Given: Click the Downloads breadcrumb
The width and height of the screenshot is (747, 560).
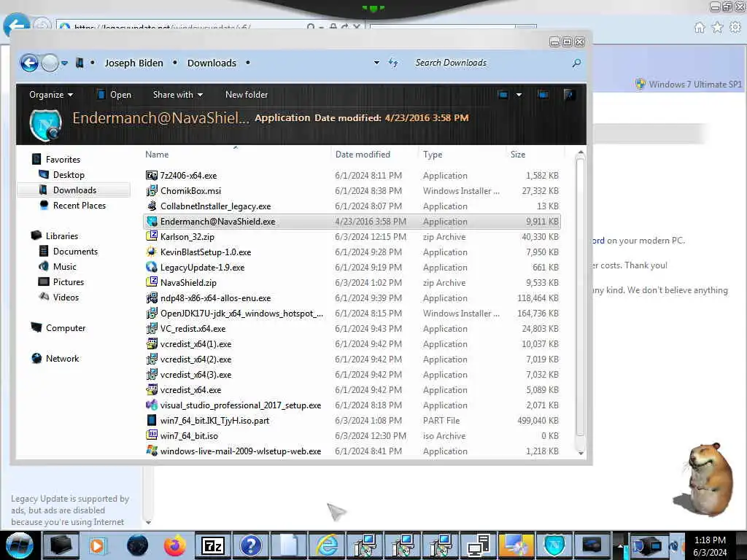Looking at the screenshot, I should (212, 63).
